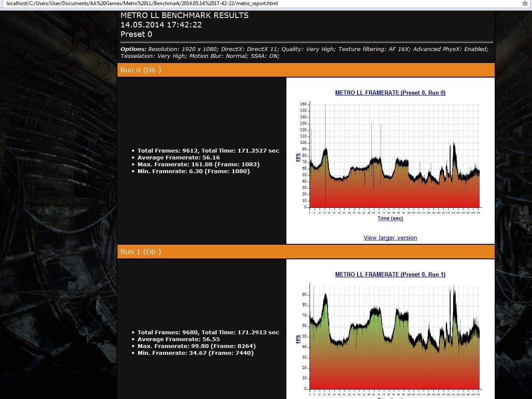Click the FPS axis label in Run 0 chart
This screenshot has height=399, width=532.
point(298,157)
